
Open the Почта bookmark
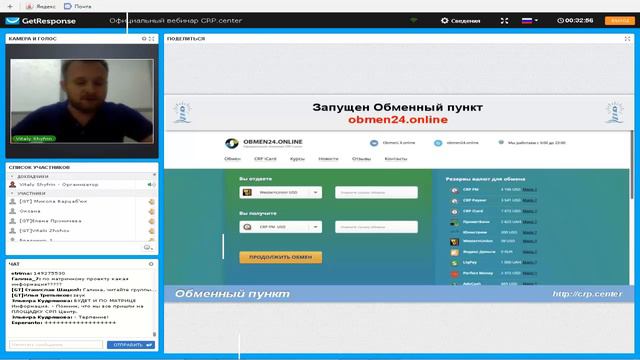pos(78,6)
